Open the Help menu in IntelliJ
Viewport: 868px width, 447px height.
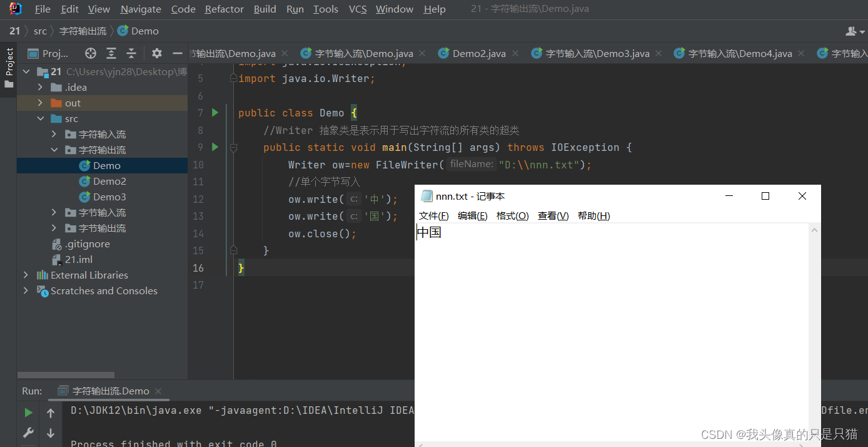click(435, 9)
